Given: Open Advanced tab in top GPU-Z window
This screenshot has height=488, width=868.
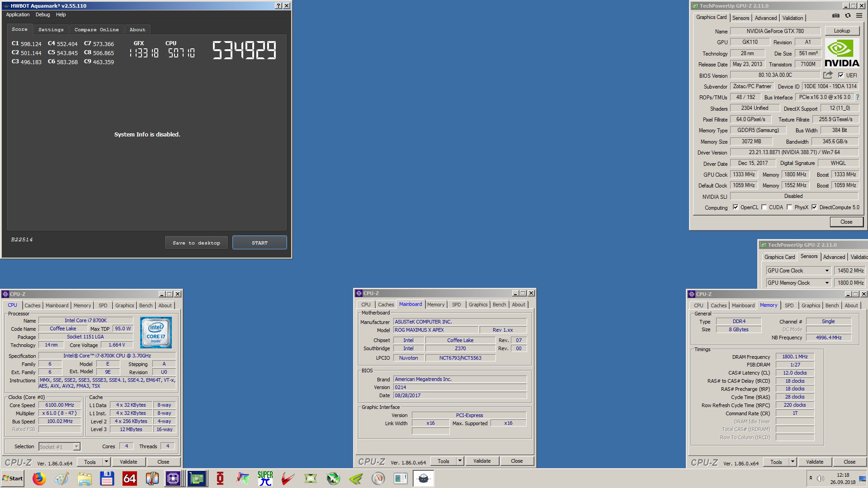Looking at the screenshot, I should 766,18.
